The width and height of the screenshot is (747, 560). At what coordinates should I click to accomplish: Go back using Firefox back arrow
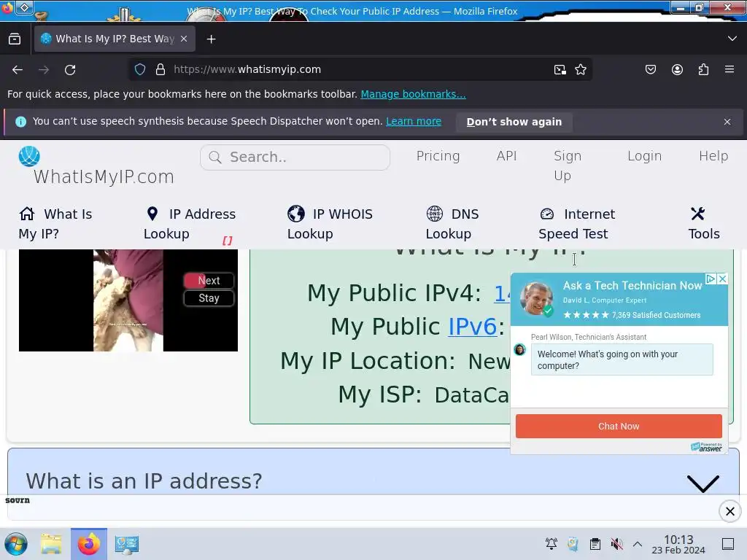pyautogui.click(x=18, y=70)
